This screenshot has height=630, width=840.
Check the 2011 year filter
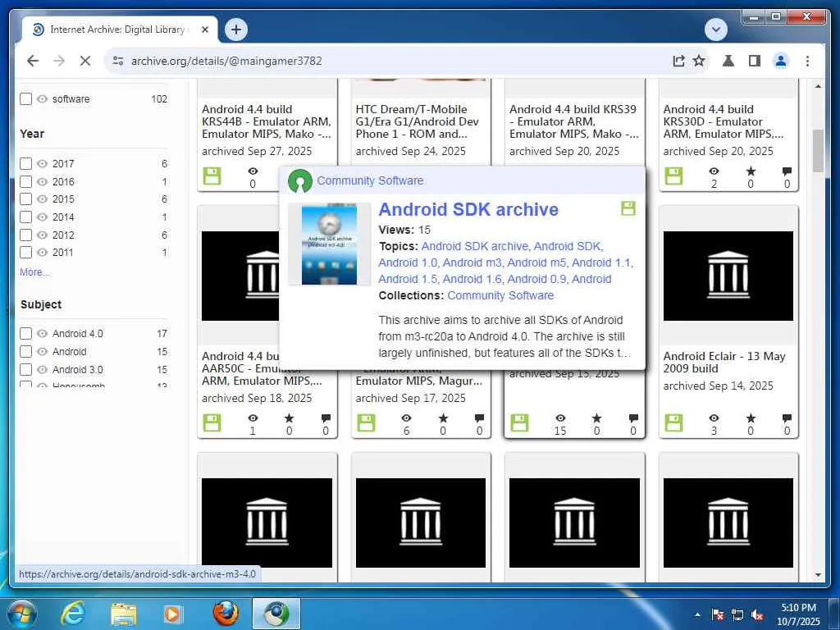(25, 253)
